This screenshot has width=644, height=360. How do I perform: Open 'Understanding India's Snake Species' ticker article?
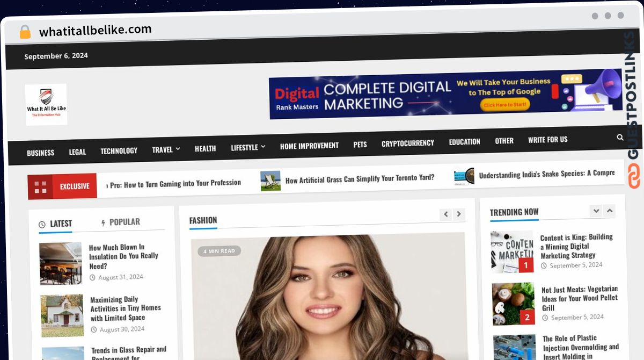(547, 174)
